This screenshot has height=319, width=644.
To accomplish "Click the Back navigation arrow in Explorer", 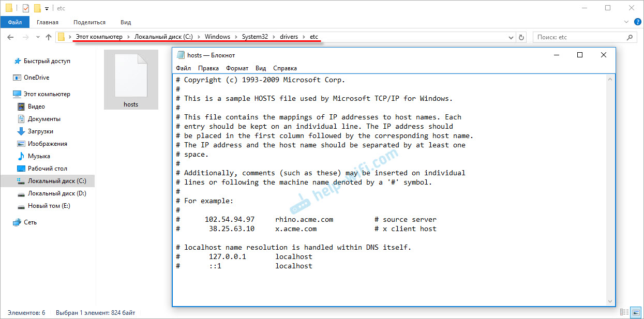I will (10, 37).
